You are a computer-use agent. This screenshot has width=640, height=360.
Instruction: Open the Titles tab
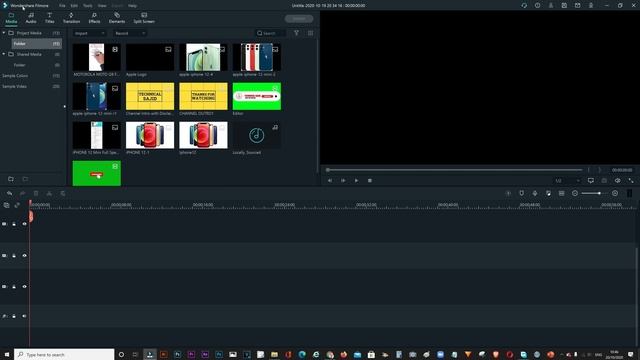coord(49,18)
